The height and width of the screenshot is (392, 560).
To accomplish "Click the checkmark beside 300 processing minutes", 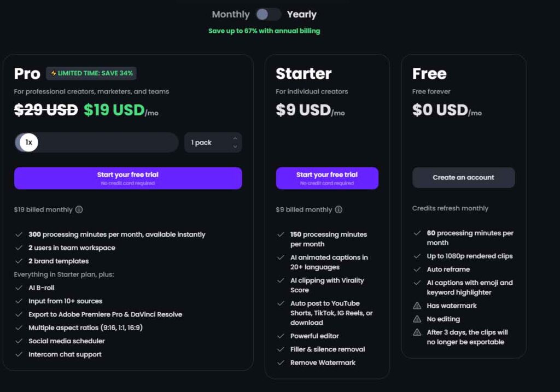I will tap(19, 234).
